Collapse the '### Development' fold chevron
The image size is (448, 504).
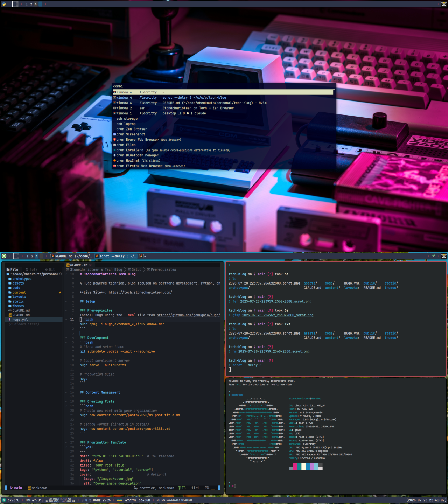pyautogui.click(x=66, y=338)
